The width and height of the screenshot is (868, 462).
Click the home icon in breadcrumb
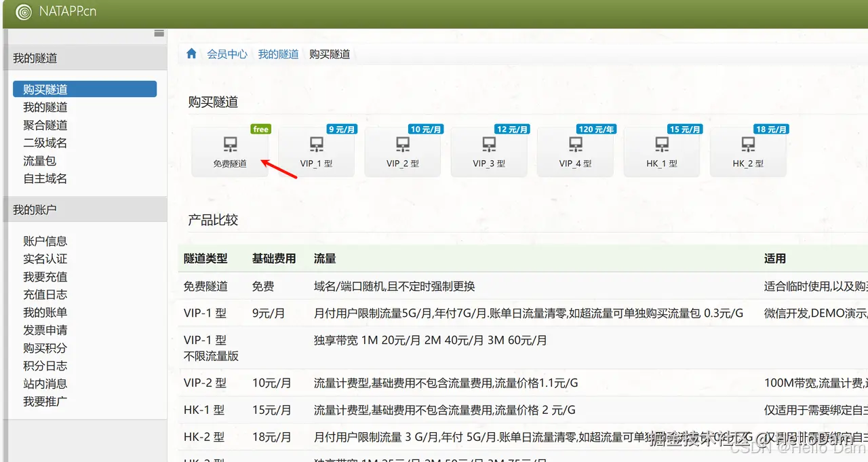tap(191, 54)
